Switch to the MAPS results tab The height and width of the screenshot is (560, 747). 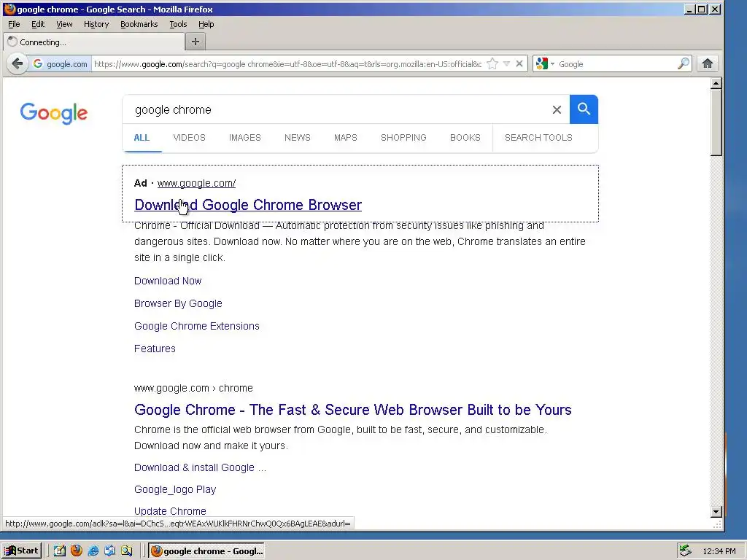[x=345, y=138]
